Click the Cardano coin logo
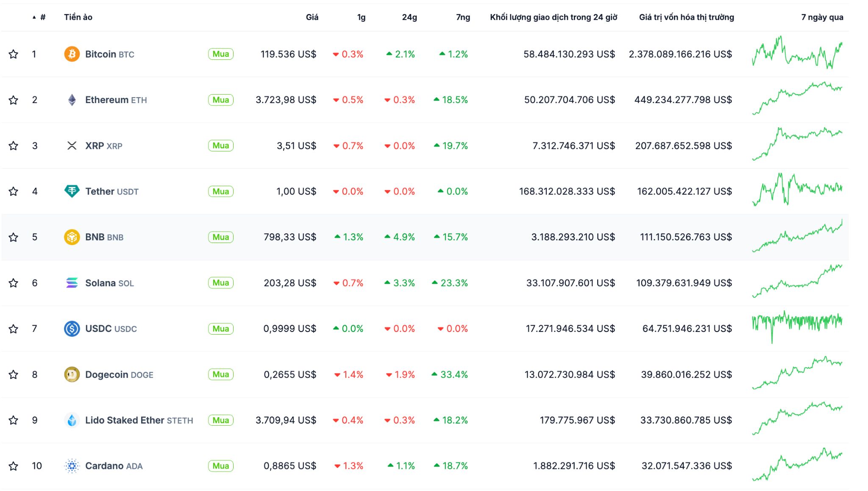Image resolution: width=868 pixels, height=491 pixels. pyautogui.click(x=72, y=466)
